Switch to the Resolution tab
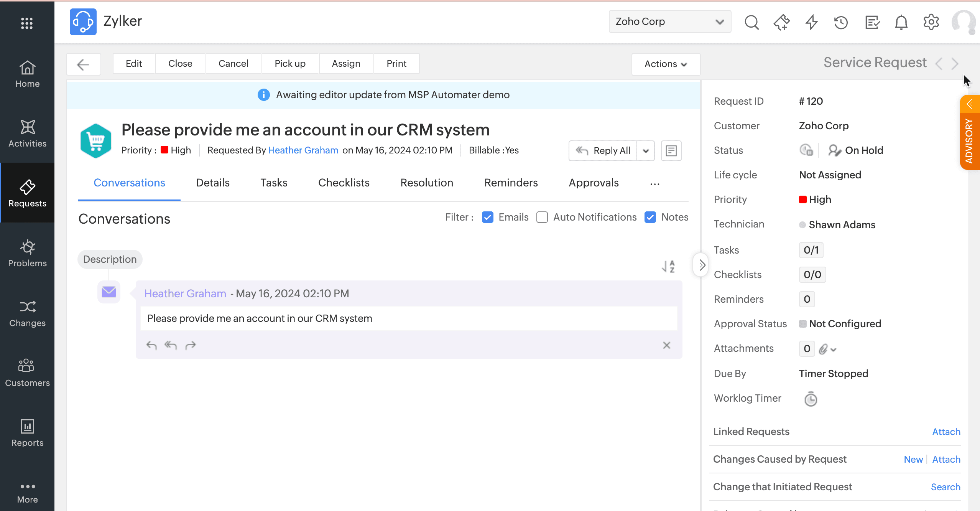This screenshot has height=511, width=980. (427, 183)
